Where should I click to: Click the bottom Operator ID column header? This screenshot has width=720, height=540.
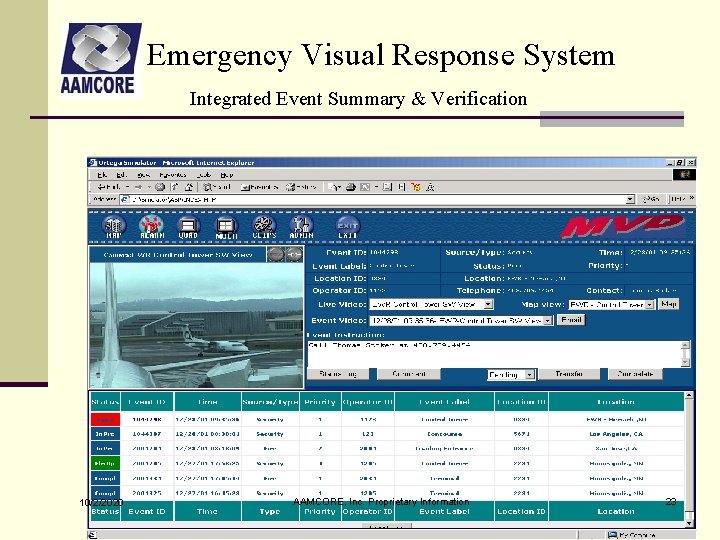(x=367, y=511)
